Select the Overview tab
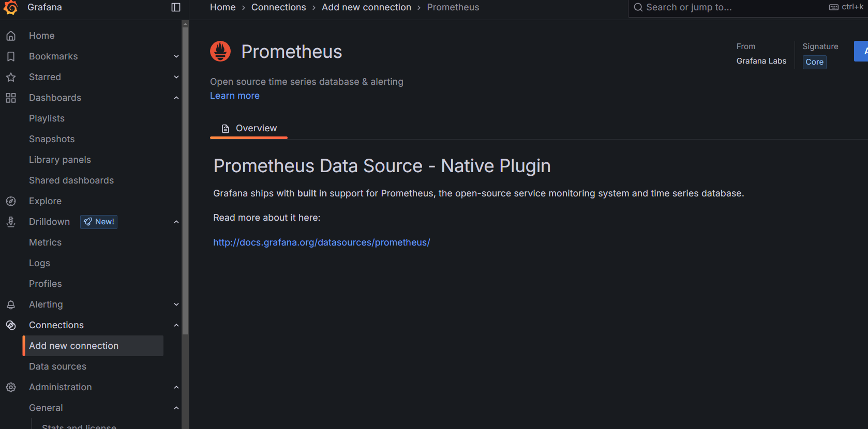The width and height of the screenshot is (868, 429). point(249,128)
